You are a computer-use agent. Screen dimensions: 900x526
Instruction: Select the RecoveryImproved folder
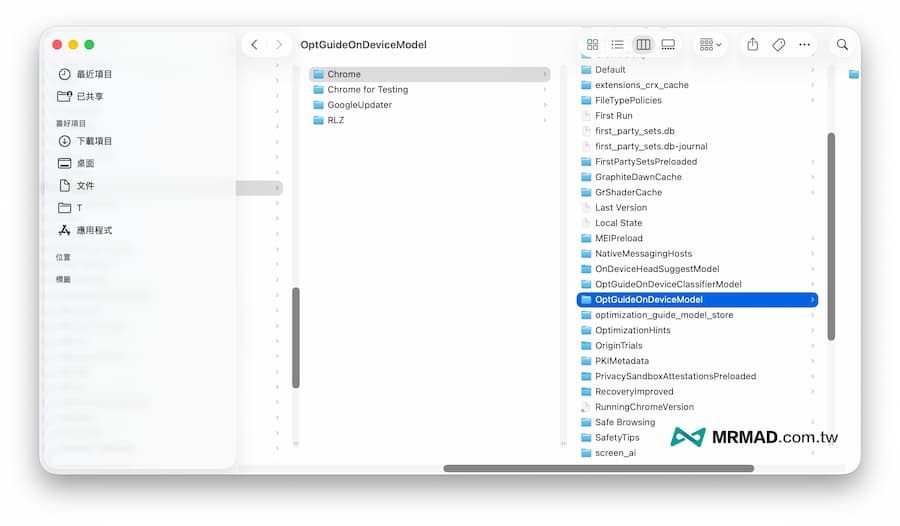coord(697,391)
